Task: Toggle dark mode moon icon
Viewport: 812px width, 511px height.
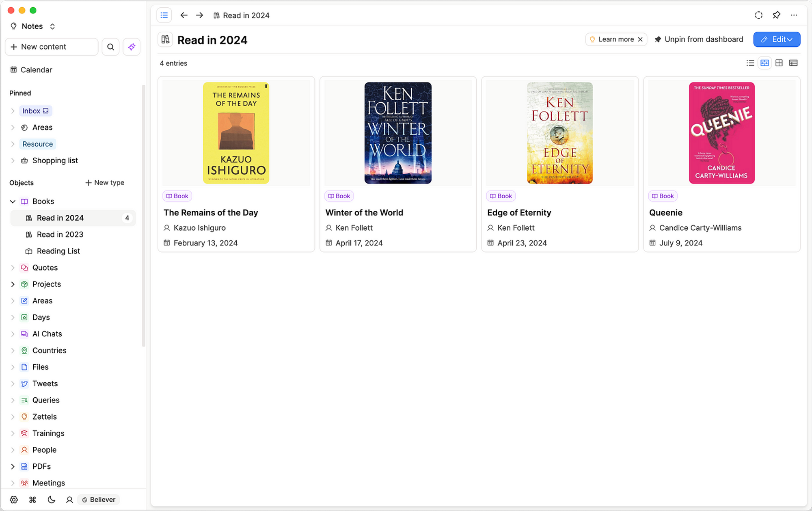Action: click(x=51, y=500)
